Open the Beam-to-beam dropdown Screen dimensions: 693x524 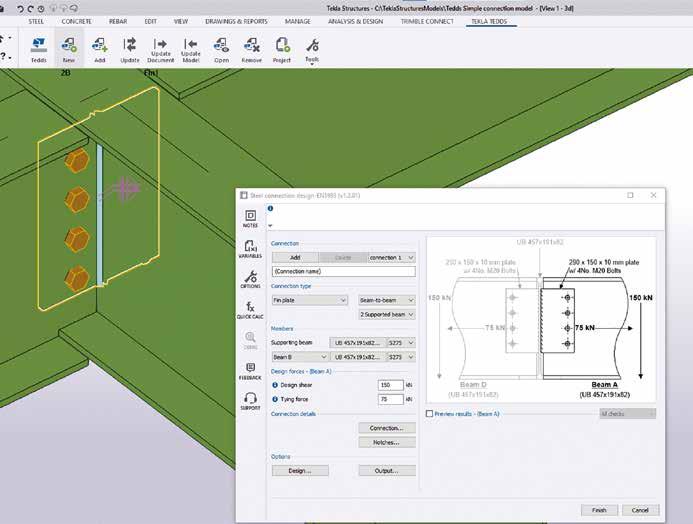[387, 300]
